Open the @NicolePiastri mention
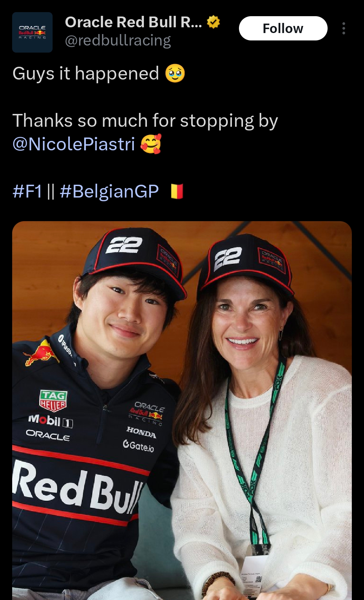 pyautogui.click(x=74, y=144)
